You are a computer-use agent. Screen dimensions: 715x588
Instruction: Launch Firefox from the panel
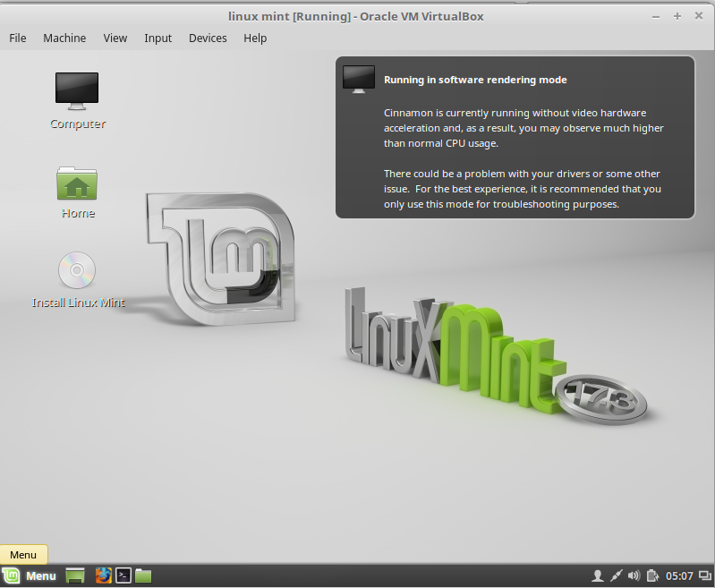click(104, 575)
